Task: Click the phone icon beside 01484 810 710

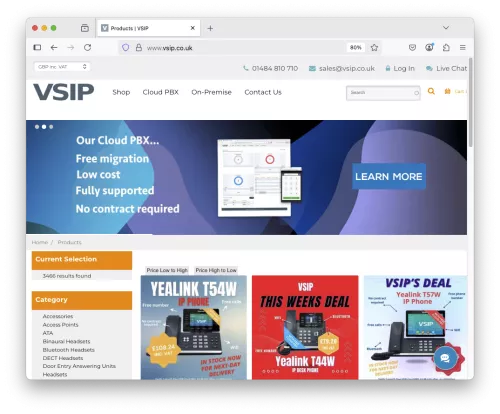Action: (x=246, y=68)
